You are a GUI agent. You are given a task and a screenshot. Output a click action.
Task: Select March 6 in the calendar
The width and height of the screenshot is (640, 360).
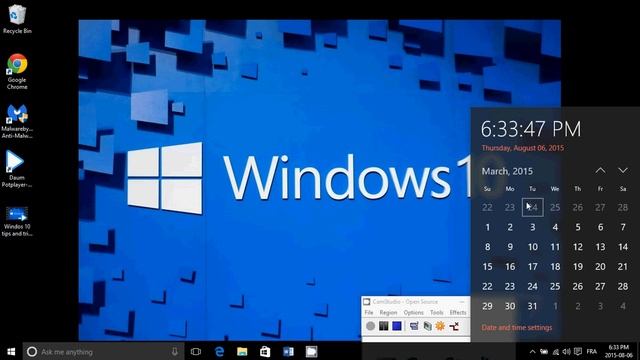pos(600,227)
